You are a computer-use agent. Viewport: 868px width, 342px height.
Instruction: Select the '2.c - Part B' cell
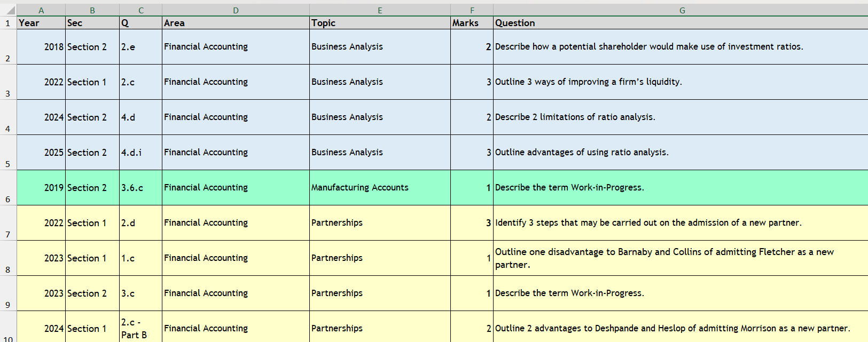tap(140, 328)
